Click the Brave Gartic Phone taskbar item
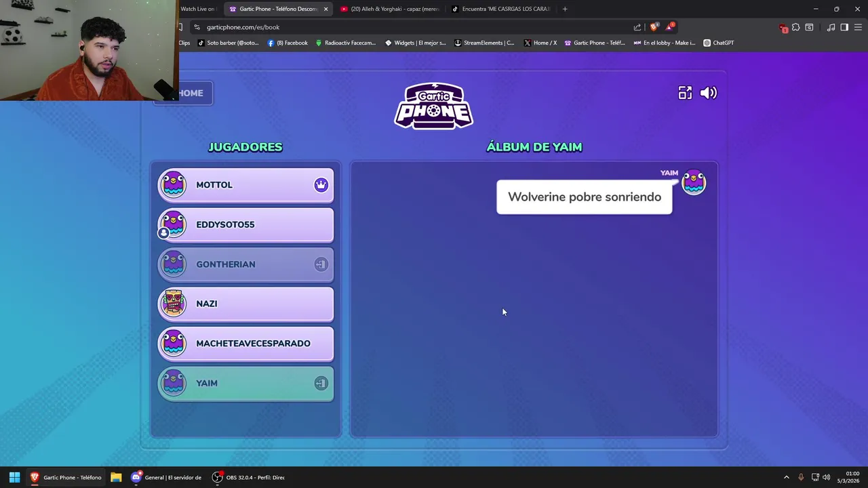This screenshot has height=488, width=868. pos(66,477)
